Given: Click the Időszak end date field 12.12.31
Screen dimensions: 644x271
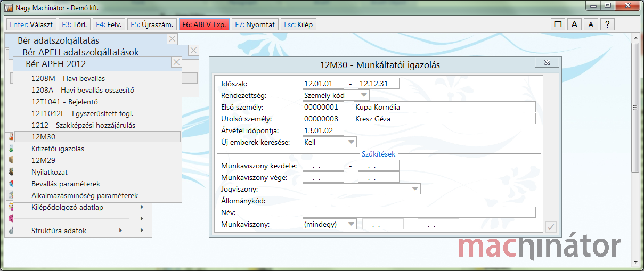Looking at the screenshot, I should [378, 84].
